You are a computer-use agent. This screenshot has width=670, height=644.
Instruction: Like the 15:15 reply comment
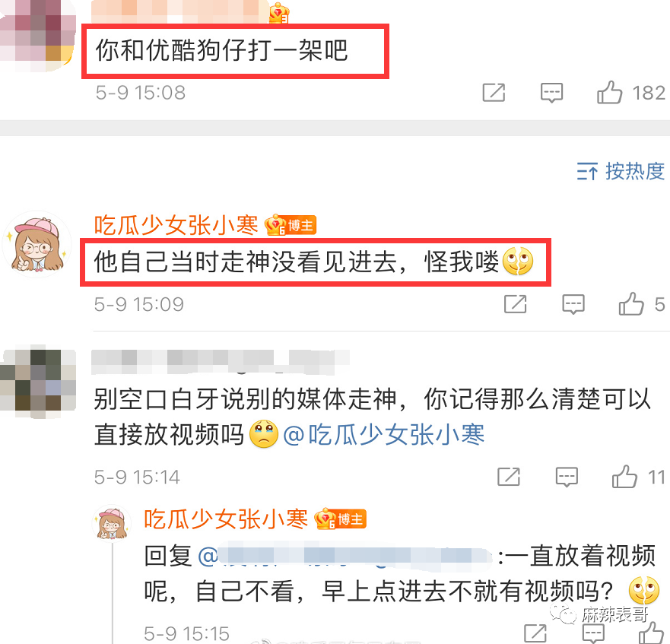tap(651, 633)
